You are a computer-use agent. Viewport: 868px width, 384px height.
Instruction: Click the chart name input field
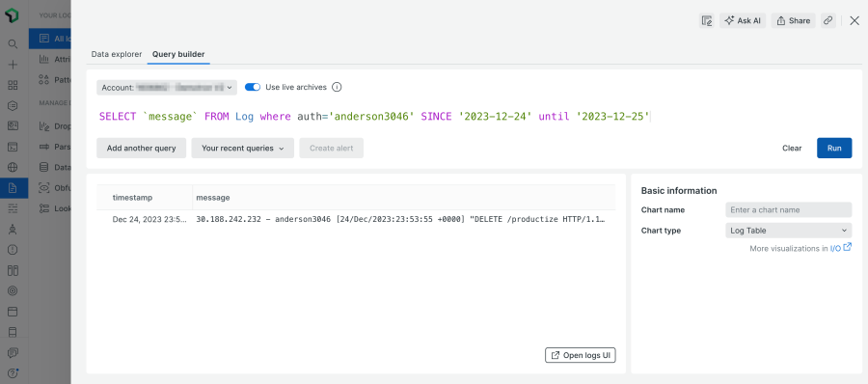coord(788,210)
